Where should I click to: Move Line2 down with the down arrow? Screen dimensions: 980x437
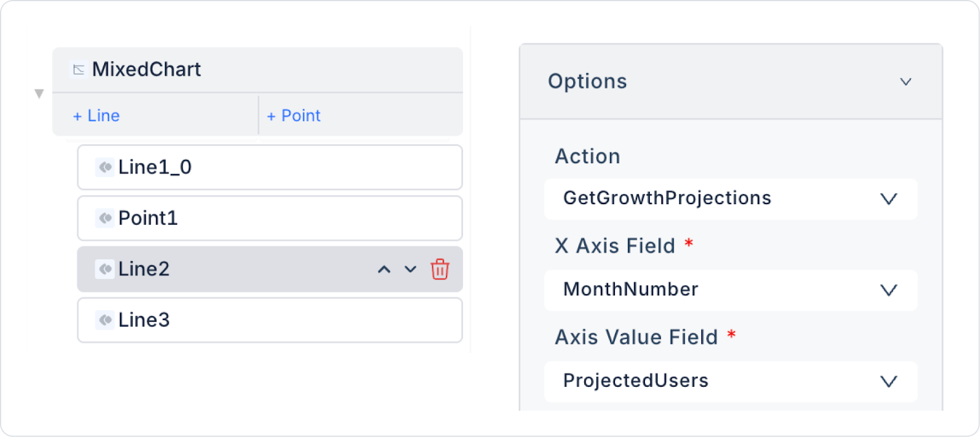(410, 269)
